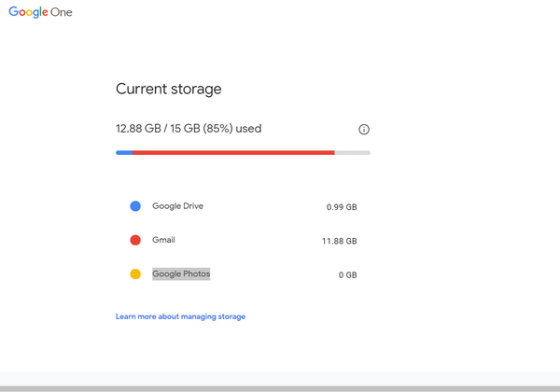Click the 0 GB Photos usage value
Image resolution: width=560 pixels, height=392 pixels.
(x=347, y=275)
